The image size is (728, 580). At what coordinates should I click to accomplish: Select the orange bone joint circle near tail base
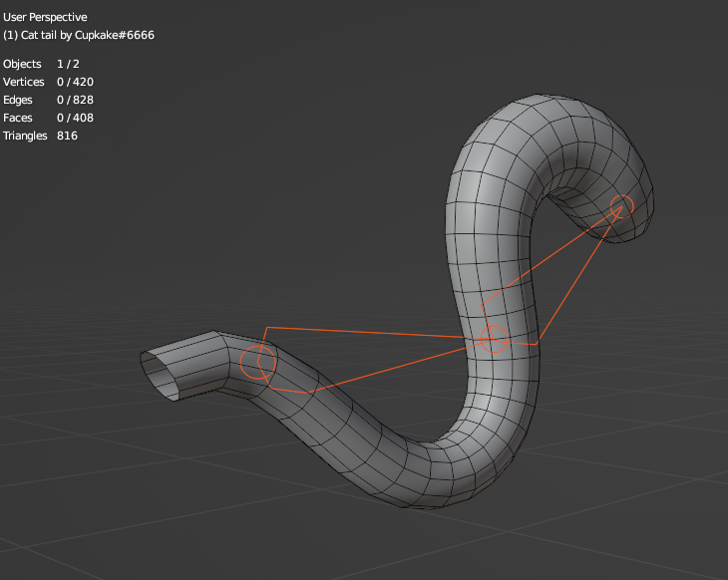[258, 363]
